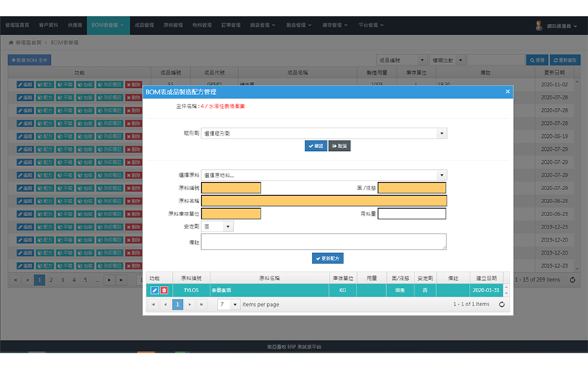
Task: Open the BOM表管理 menu
Action: coord(108,25)
